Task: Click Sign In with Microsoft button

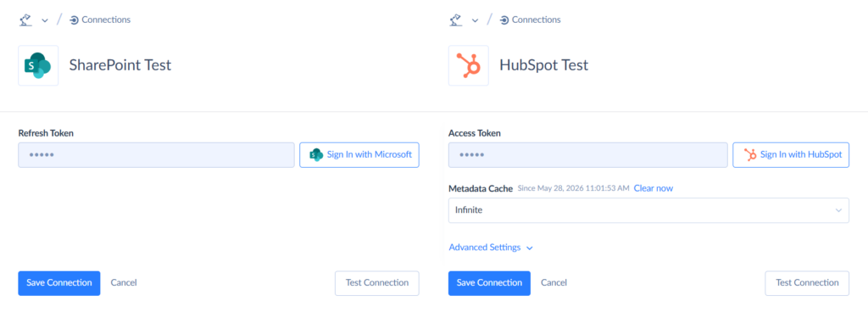Action: pos(359,154)
